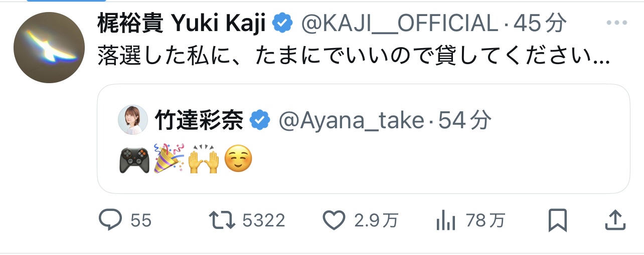The image size is (644, 255).
Task: Click the 54分 timestamp in the quoted tweet
Action: (x=464, y=120)
